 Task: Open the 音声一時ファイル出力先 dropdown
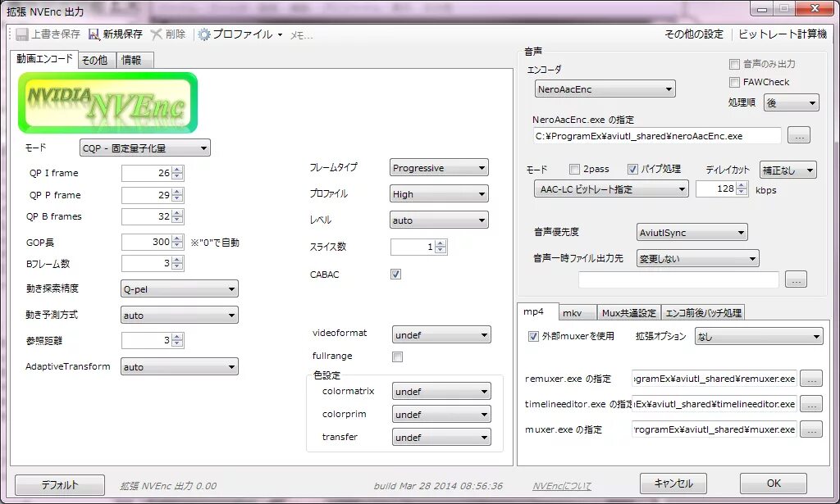[697, 259]
